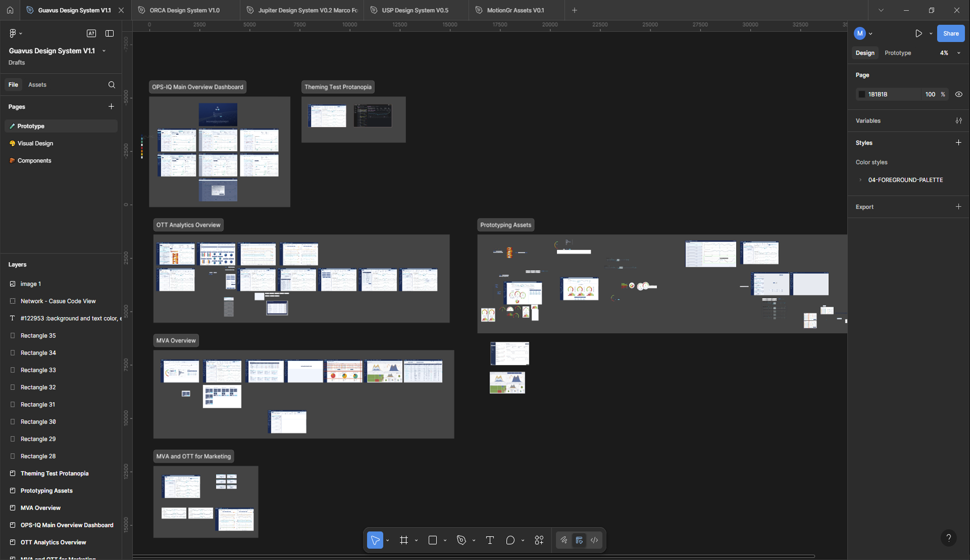Click the page background color swatch
The height and width of the screenshot is (560, 970).
(862, 94)
